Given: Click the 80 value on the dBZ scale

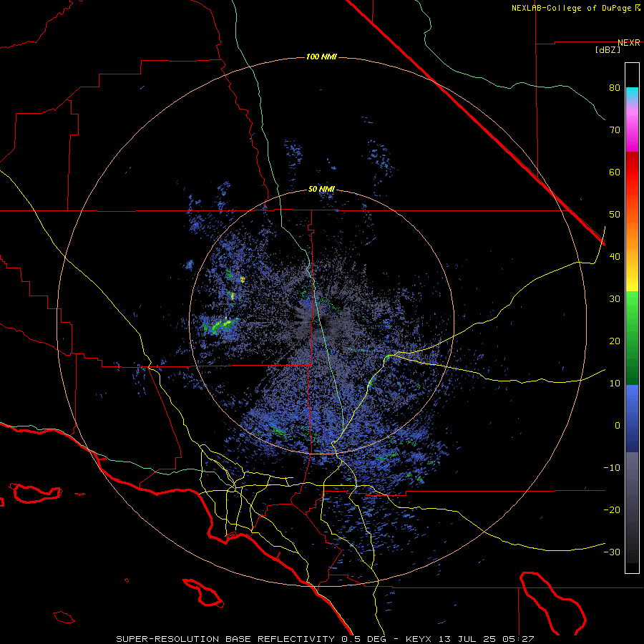Looking at the screenshot, I should point(615,88).
